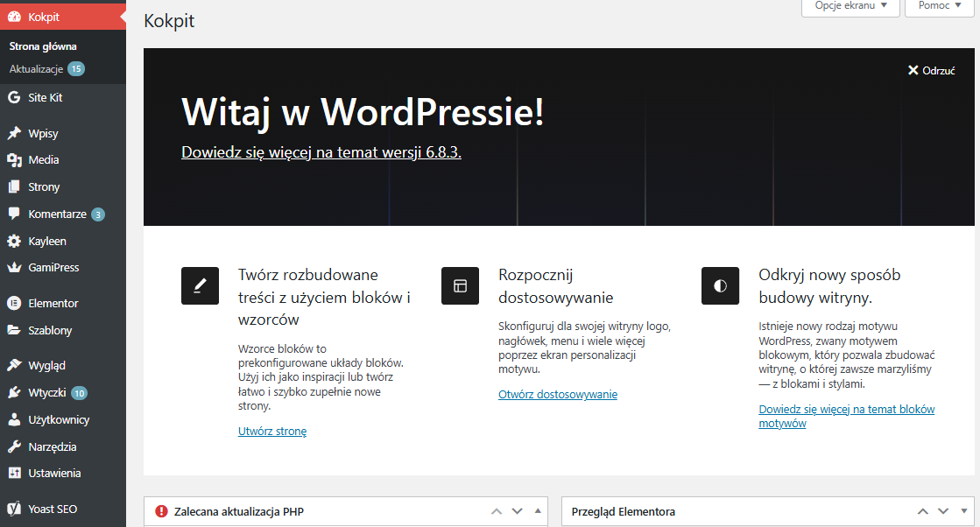Click the Wpisy pushpin icon
Image resolution: width=980 pixels, height=527 pixels.
tap(14, 134)
